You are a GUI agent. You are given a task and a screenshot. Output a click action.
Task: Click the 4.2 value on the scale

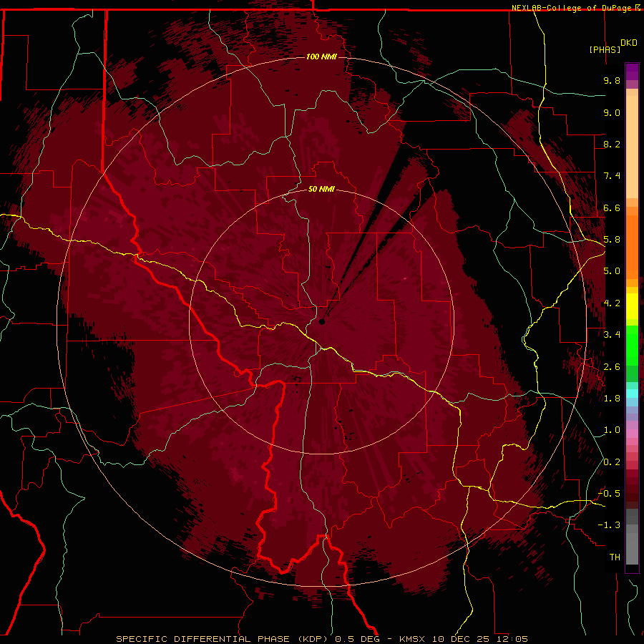coord(612,303)
